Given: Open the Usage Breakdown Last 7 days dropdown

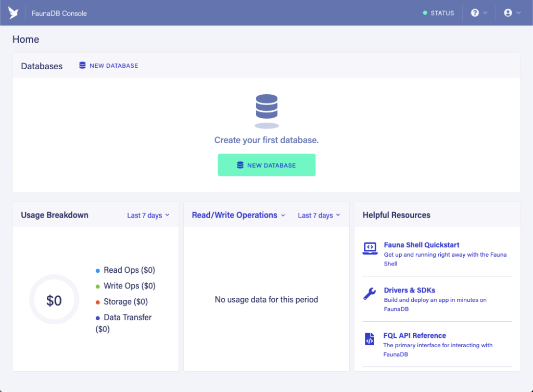Looking at the screenshot, I should pyautogui.click(x=148, y=214).
